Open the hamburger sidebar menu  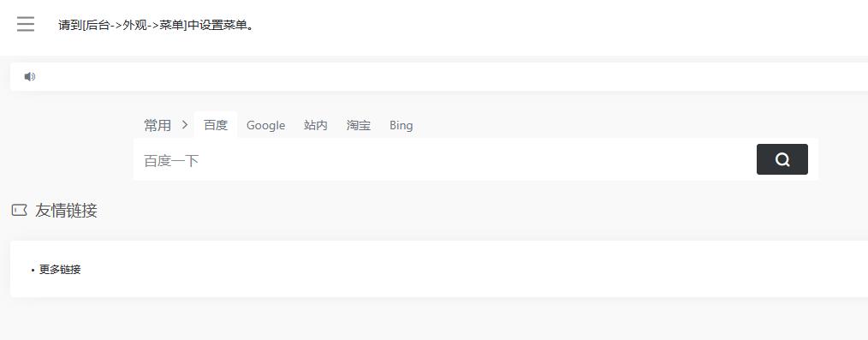26,24
